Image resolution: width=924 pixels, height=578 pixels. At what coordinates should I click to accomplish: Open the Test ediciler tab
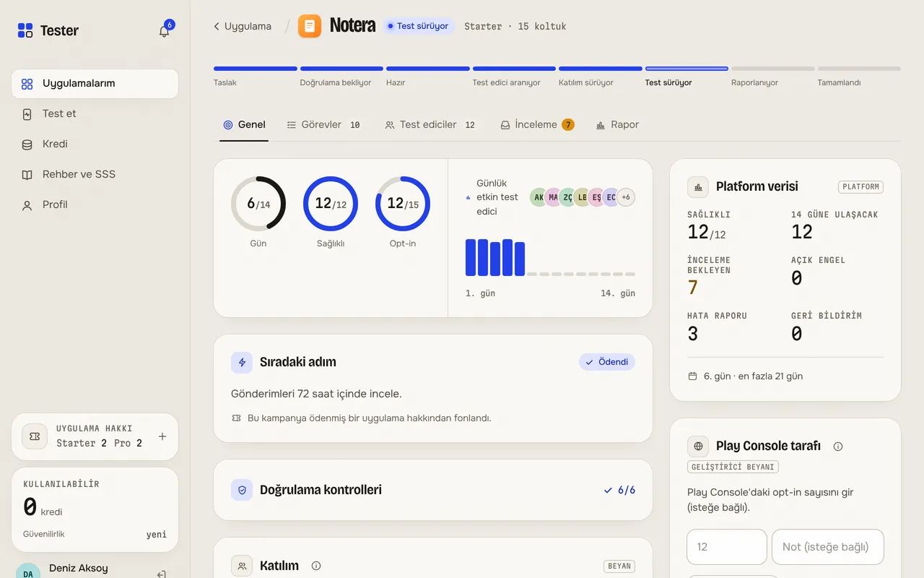[x=430, y=125]
